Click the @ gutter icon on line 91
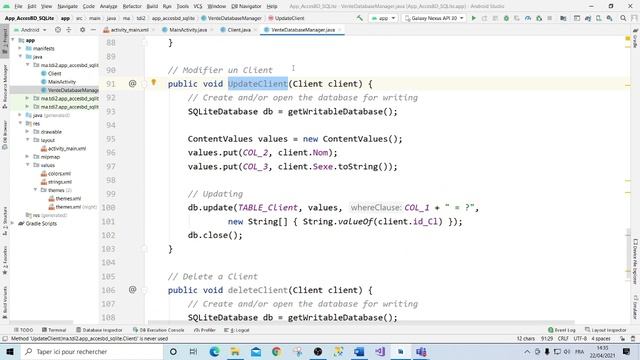Image resolution: width=640 pixels, height=360 pixels. pos(132,84)
